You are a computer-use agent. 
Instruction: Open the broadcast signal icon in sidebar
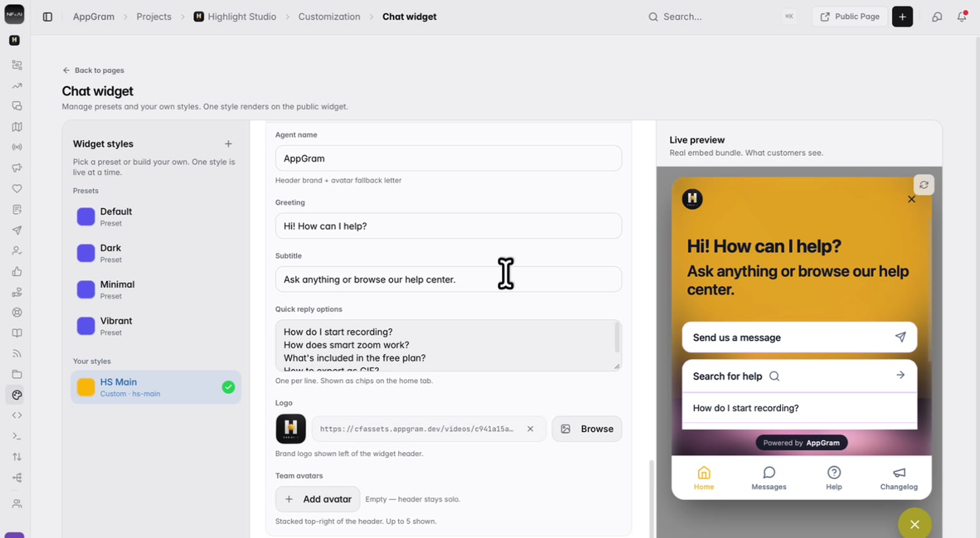click(x=17, y=147)
